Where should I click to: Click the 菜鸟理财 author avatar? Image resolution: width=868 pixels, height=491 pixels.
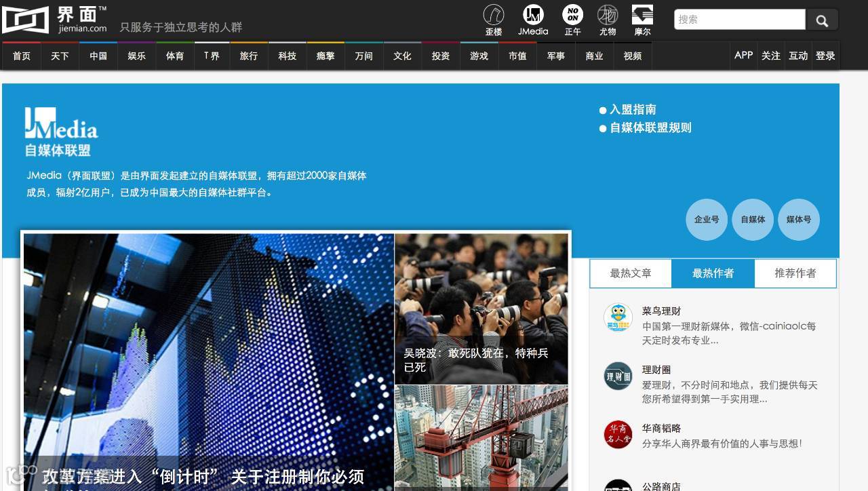coord(618,317)
